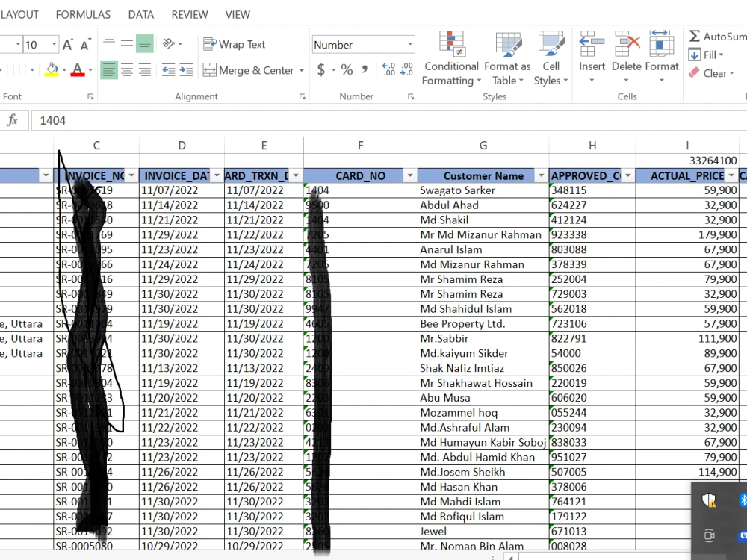This screenshot has width=747, height=560.
Task: Open the Number format combo box
Action: click(x=364, y=45)
